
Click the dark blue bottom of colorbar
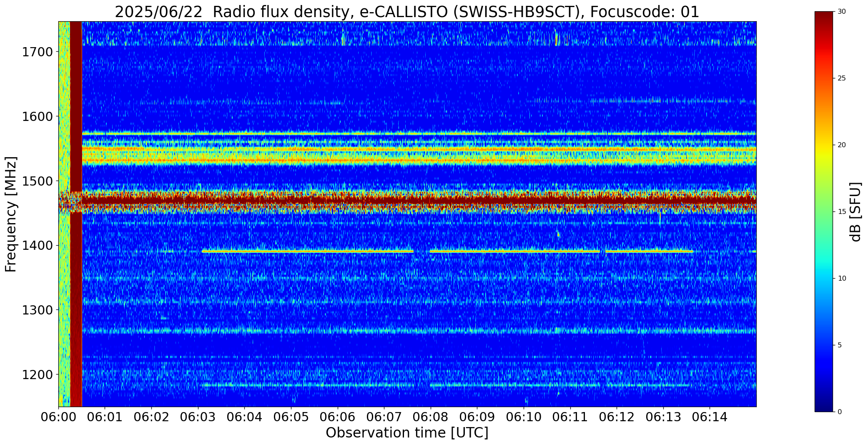[x=825, y=405]
